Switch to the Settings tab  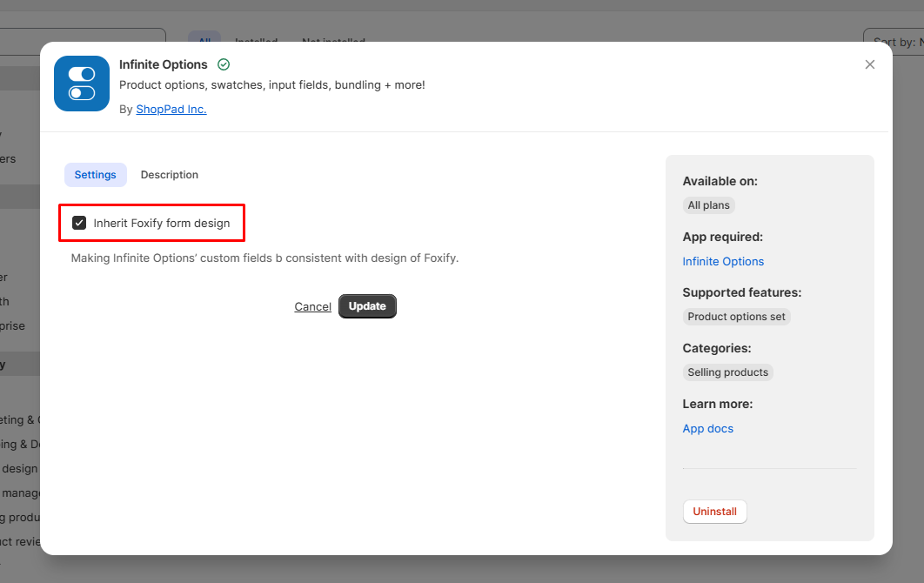point(95,175)
